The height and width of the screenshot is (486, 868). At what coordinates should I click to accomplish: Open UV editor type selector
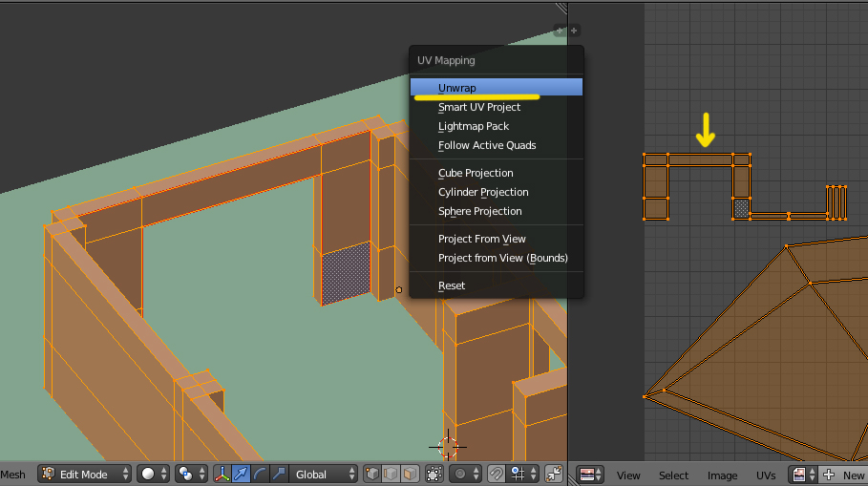(x=590, y=475)
